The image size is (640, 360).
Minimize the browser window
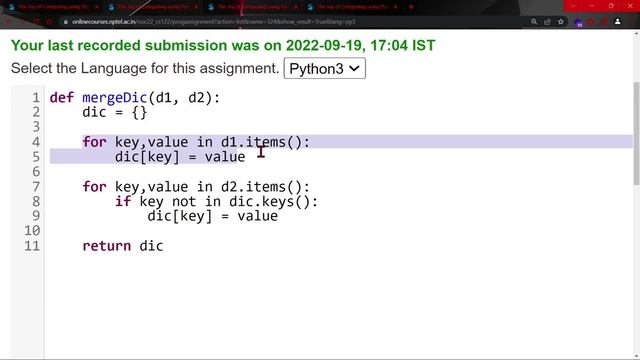click(592, 6)
